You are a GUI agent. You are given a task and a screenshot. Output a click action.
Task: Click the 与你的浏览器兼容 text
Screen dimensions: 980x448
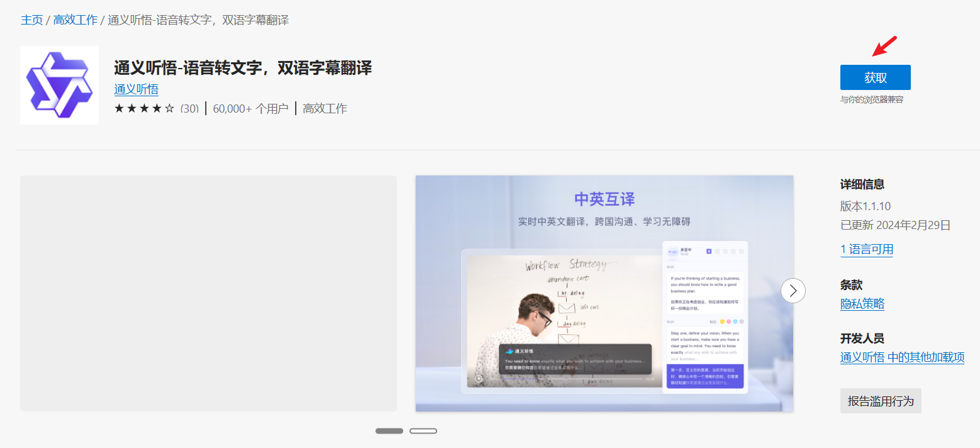tap(872, 99)
